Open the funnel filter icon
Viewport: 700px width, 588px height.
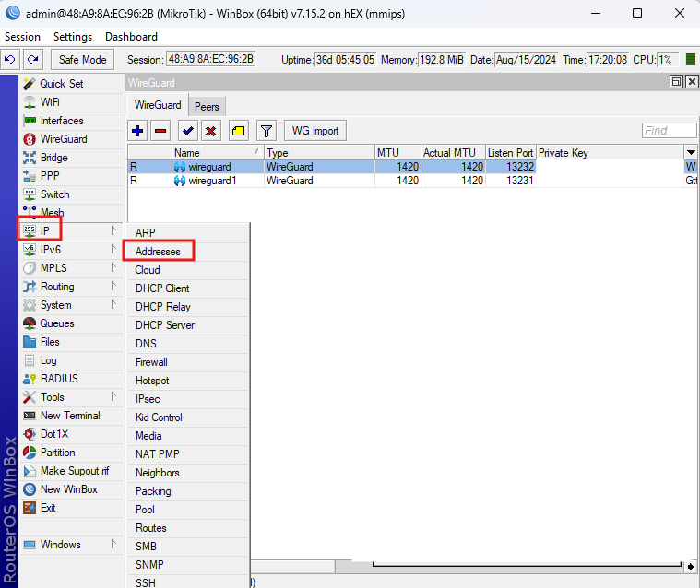coord(267,131)
